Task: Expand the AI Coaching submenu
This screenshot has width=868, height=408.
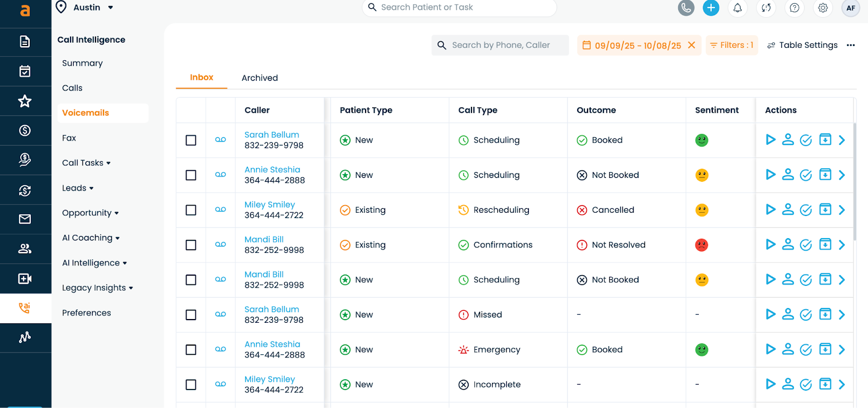Action: coord(91,238)
